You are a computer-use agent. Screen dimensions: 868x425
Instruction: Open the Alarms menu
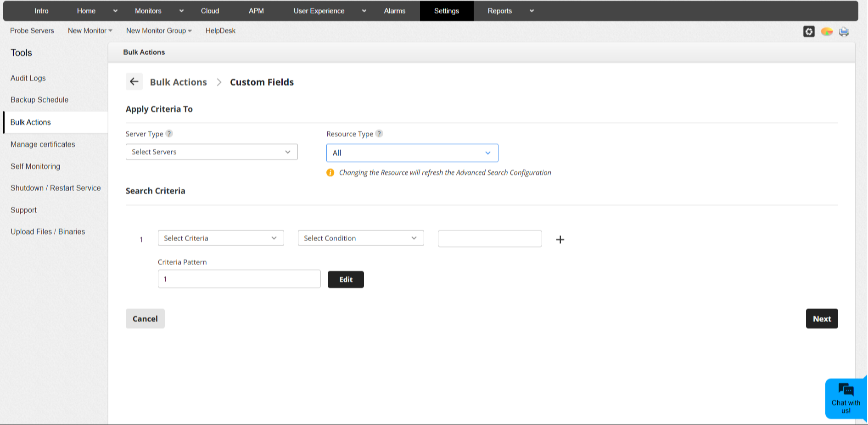pyautogui.click(x=394, y=11)
